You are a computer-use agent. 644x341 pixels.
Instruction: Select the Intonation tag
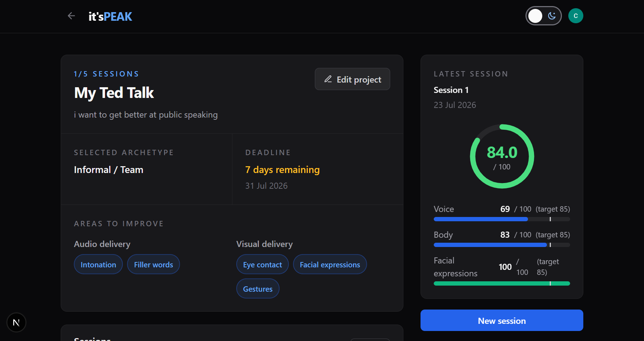(98, 264)
